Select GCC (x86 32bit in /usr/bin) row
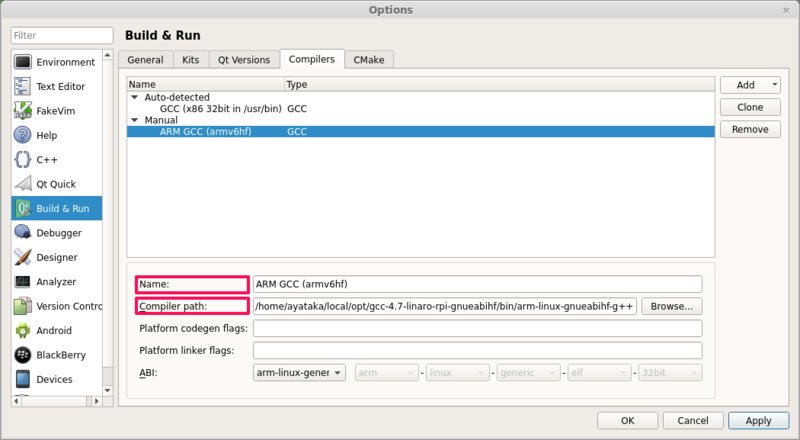The height and width of the screenshot is (440, 800). [421, 108]
